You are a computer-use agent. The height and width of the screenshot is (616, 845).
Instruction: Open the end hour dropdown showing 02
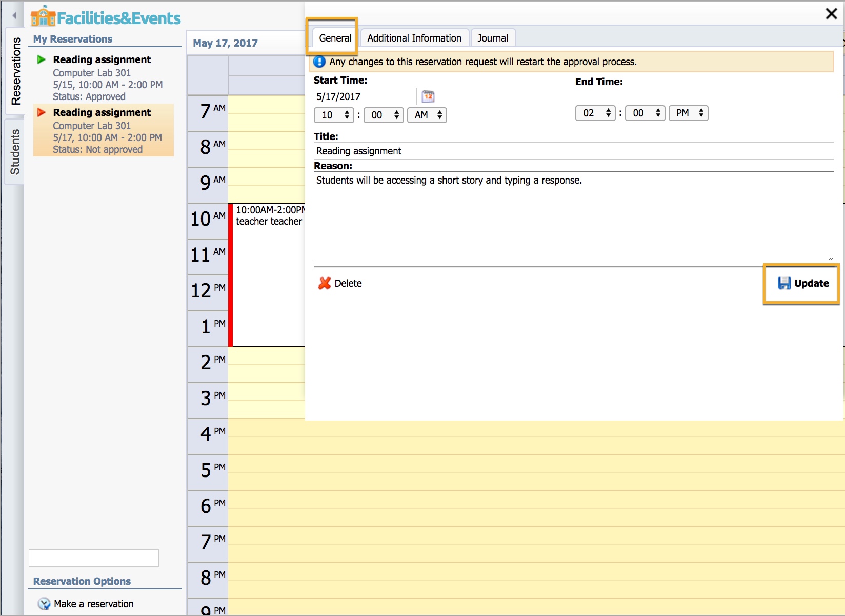[x=595, y=113]
